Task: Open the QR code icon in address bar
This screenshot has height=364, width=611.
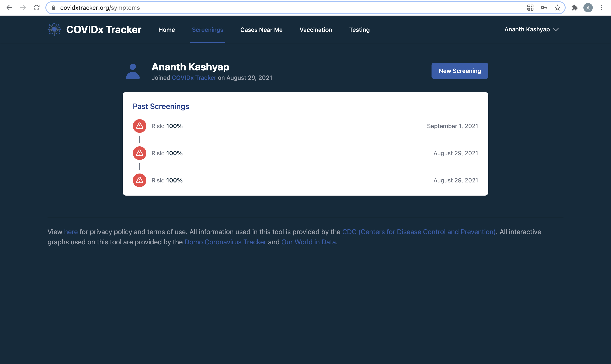Action: pyautogui.click(x=530, y=8)
